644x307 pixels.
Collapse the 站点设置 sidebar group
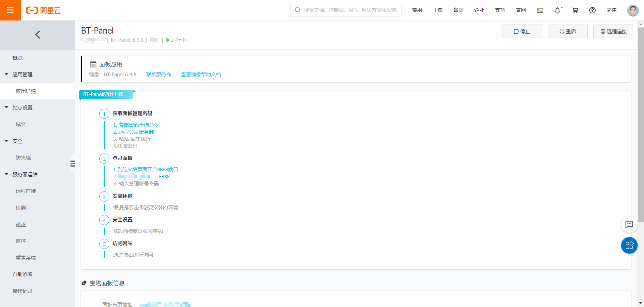pos(6,107)
